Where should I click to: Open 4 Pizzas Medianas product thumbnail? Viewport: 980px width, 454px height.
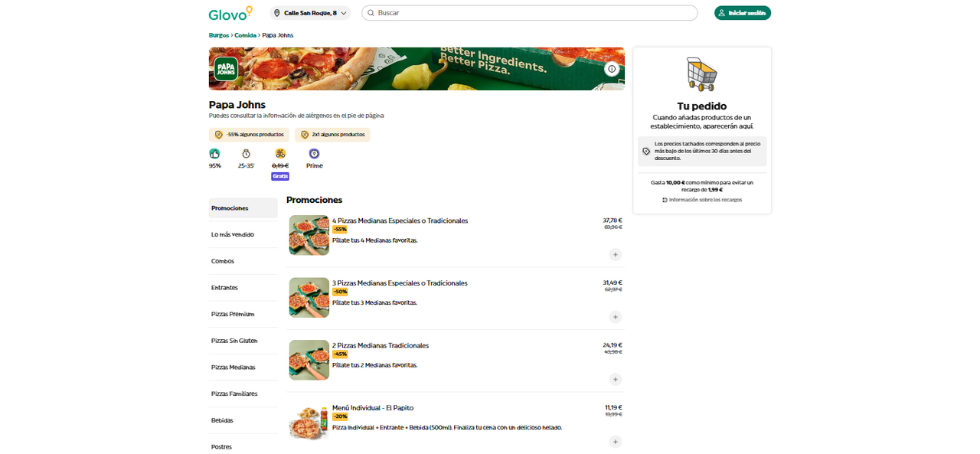(x=309, y=235)
